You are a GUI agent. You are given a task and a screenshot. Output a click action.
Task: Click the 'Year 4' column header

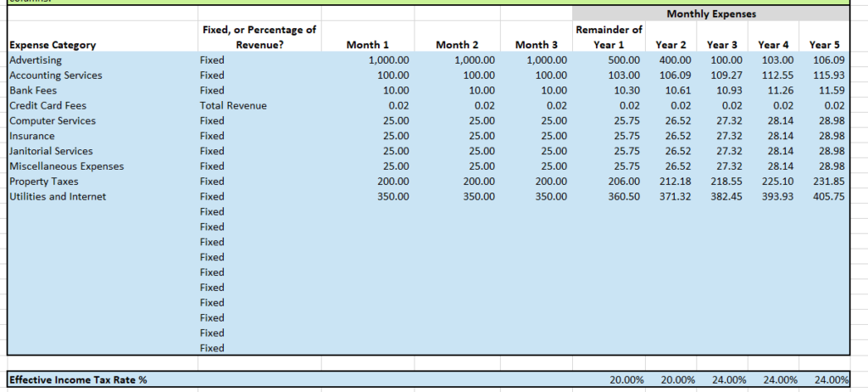[773, 45]
